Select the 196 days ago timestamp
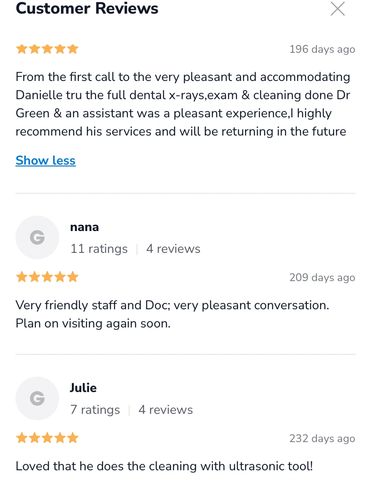Viewport: 370px width, 493px height. [x=322, y=49]
